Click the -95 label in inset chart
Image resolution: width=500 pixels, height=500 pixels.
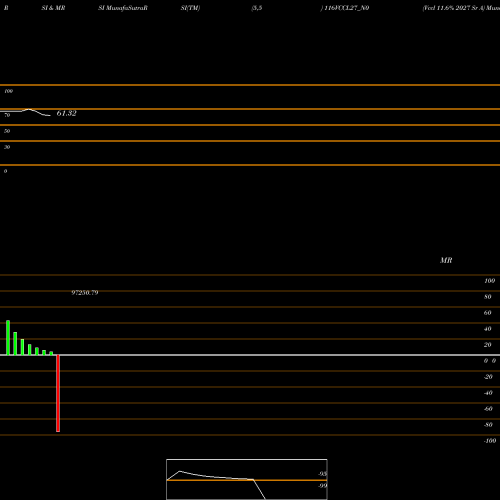[322, 474]
